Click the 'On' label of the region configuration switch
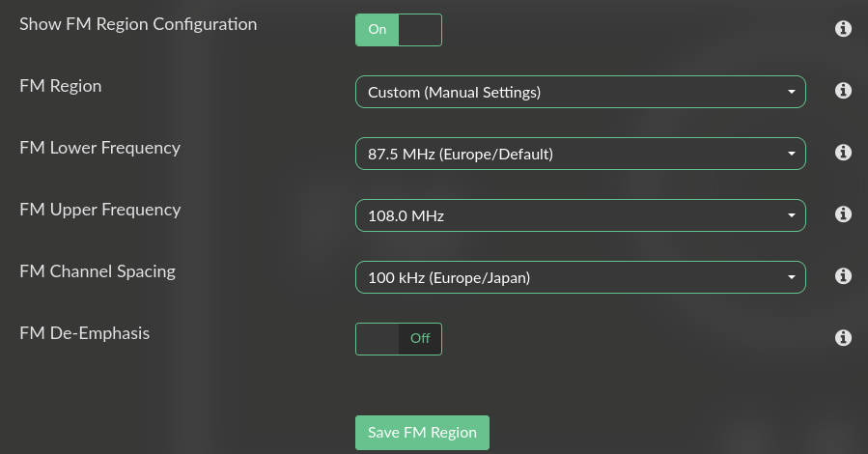Image resolution: width=868 pixels, height=454 pixels. click(378, 30)
